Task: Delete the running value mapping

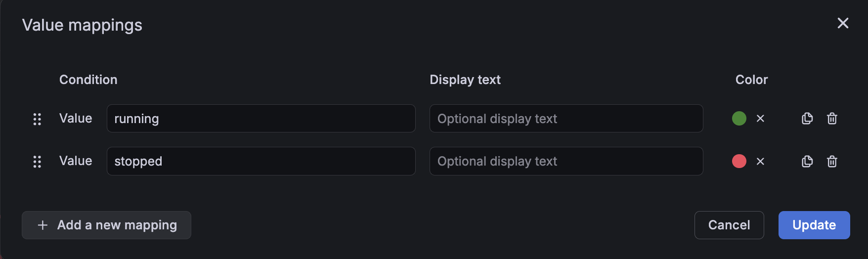Action: click(x=832, y=119)
